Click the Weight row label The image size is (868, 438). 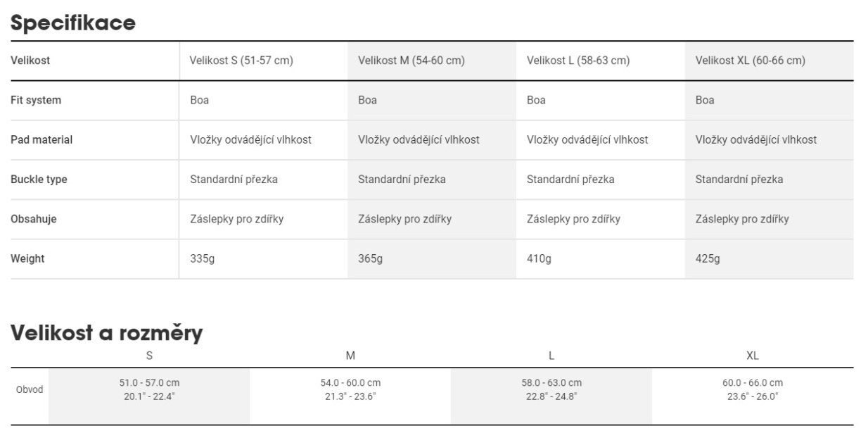pyautogui.click(x=27, y=258)
